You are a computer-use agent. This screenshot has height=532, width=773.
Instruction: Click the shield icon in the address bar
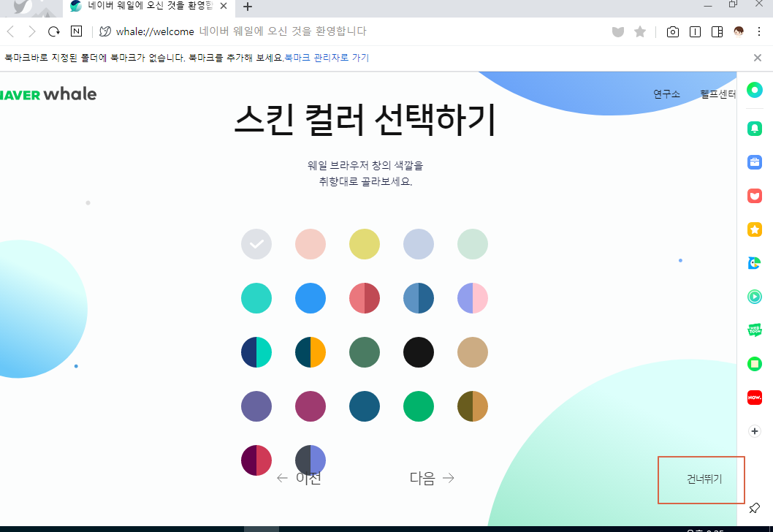[x=617, y=32]
